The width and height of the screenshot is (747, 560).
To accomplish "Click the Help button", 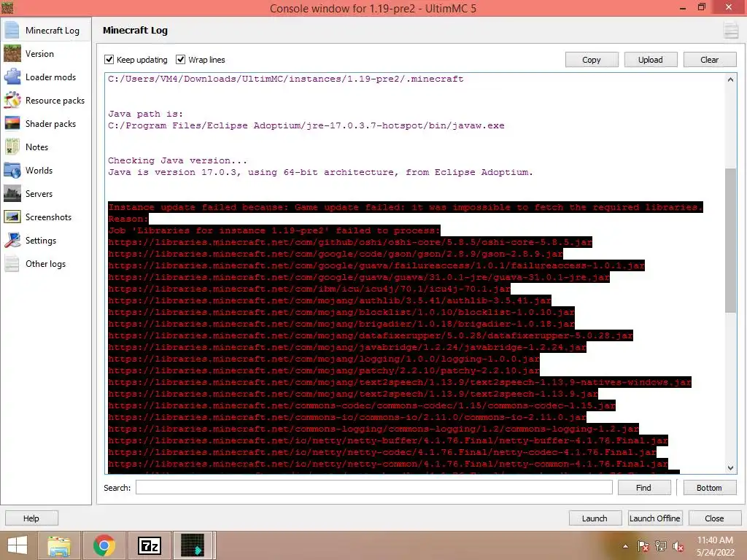I will pos(31,518).
